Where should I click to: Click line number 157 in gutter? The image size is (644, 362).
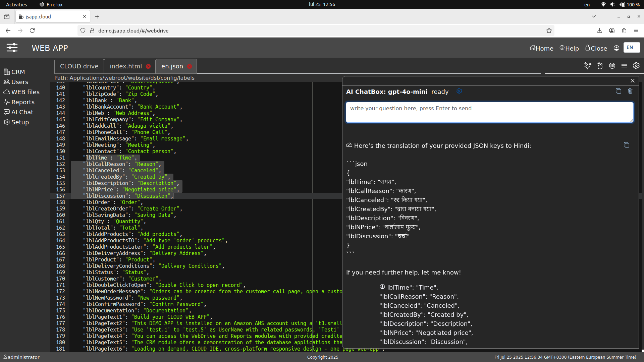tap(60, 196)
